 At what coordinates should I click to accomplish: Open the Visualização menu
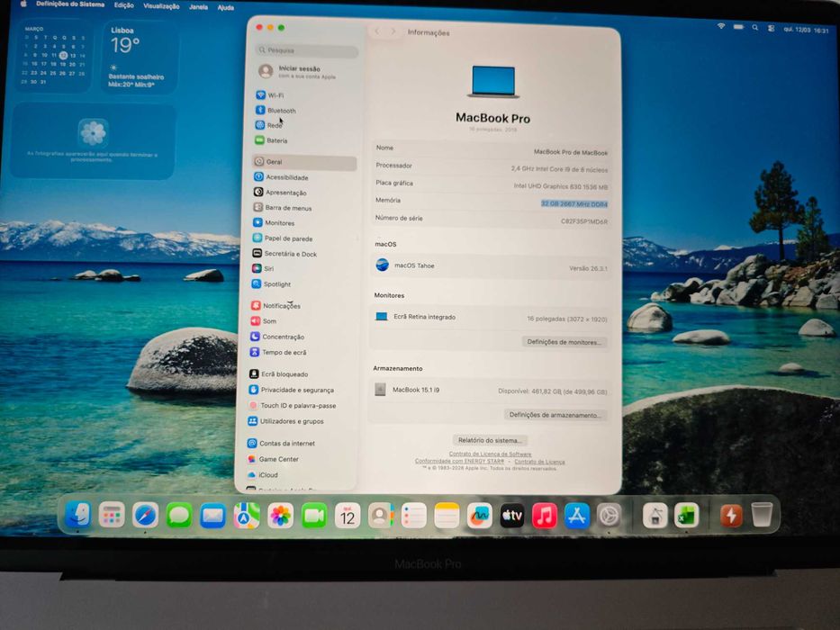point(161,6)
